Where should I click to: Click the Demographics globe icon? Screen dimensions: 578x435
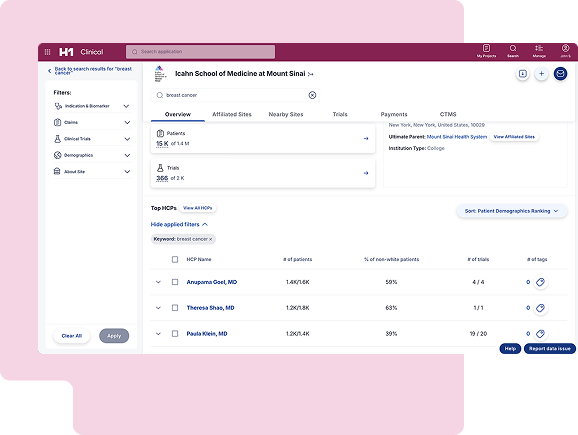pos(58,155)
